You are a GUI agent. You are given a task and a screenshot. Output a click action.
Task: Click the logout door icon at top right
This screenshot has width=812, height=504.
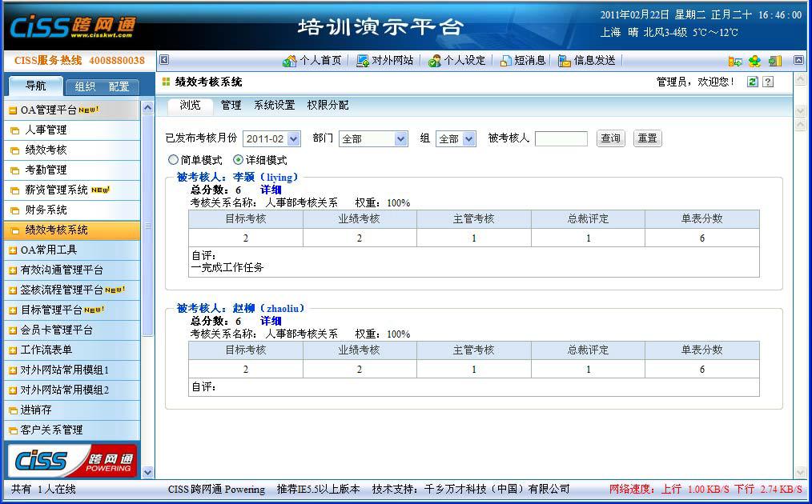pos(774,60)
